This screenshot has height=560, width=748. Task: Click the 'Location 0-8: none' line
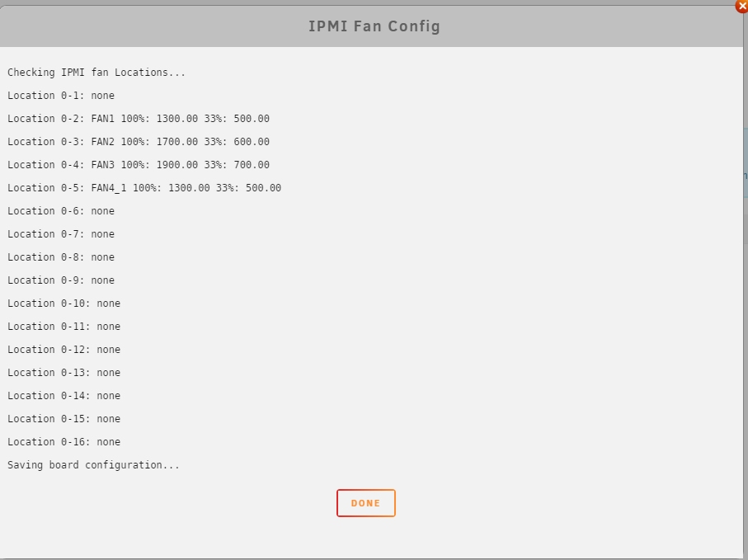pyautogui.click(x=61, y=257)
